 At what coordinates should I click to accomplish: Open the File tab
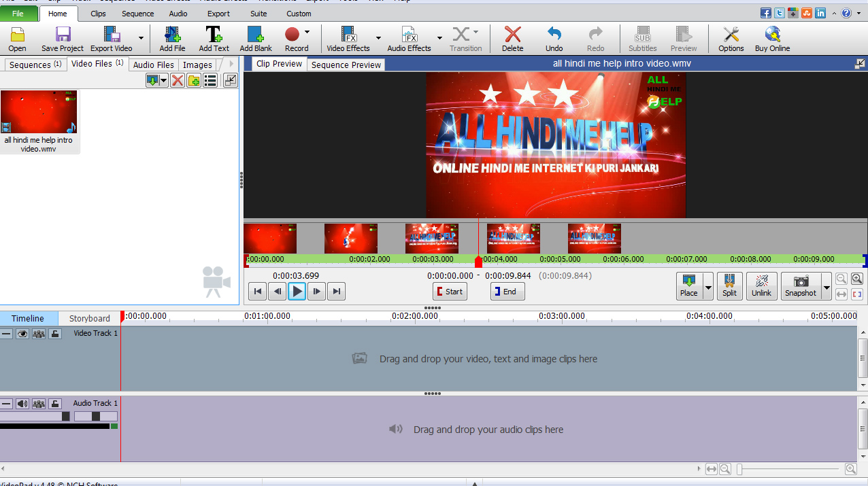[18, 14]
